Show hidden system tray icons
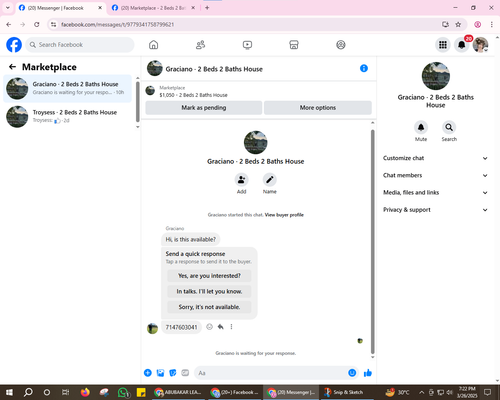 421,392
